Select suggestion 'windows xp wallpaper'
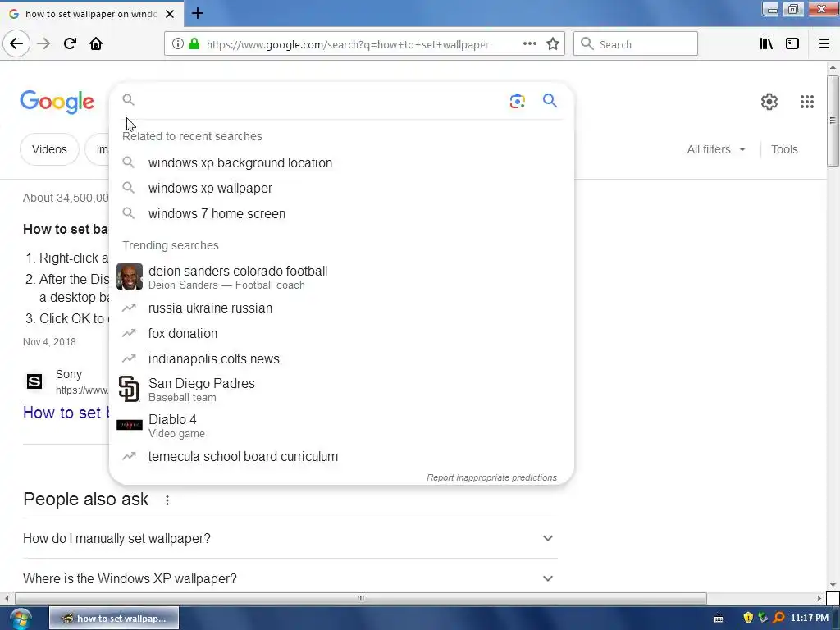The height and width of the screenshot is (630, 840). click(341, 188)
